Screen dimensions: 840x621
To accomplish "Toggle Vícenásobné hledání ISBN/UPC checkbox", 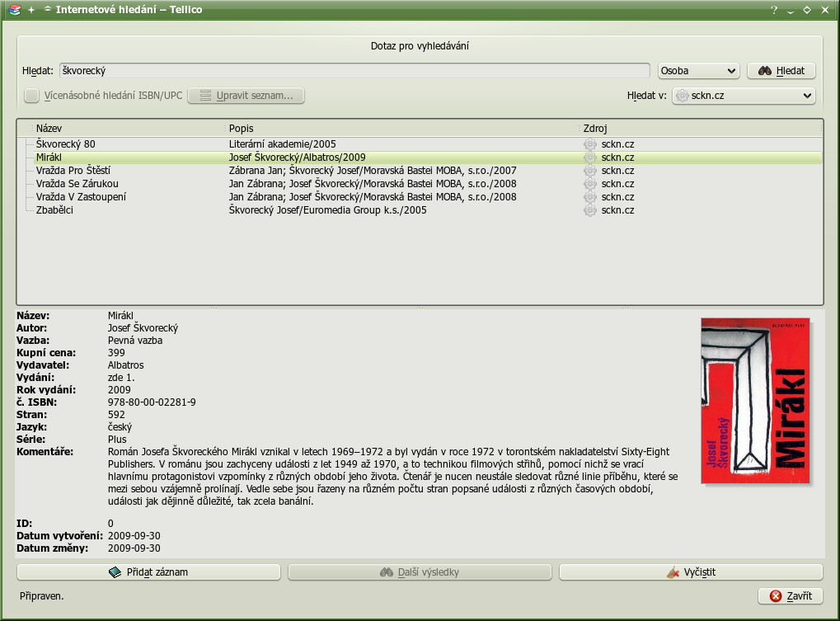I will [x=31, y=96].
